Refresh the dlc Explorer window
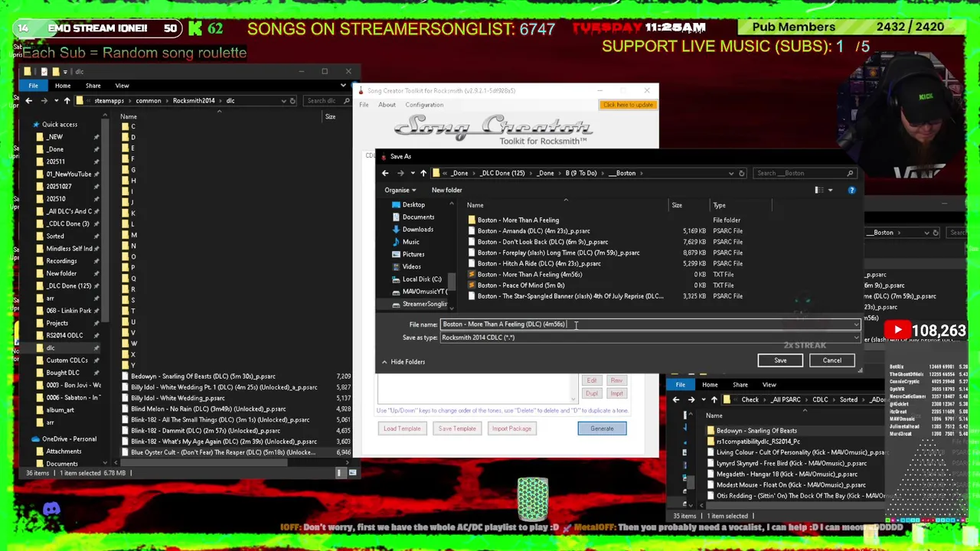980x551 pixels. click(292, 100)
